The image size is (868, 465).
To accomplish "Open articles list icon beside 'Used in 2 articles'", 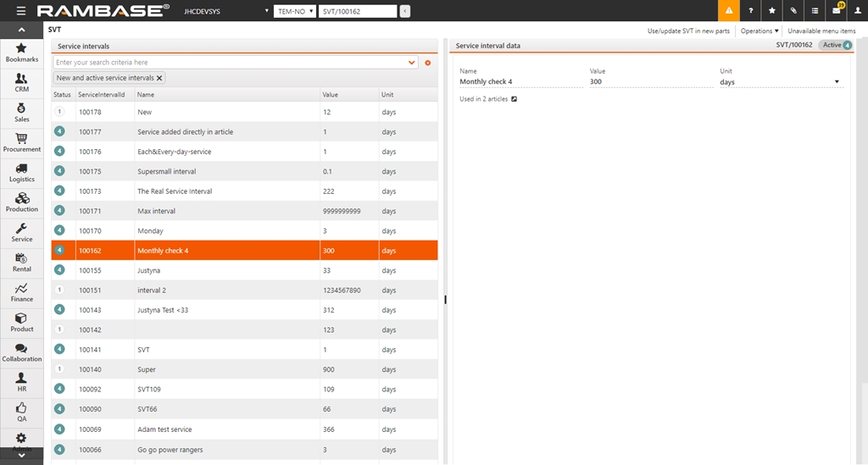I will point(514,99).
